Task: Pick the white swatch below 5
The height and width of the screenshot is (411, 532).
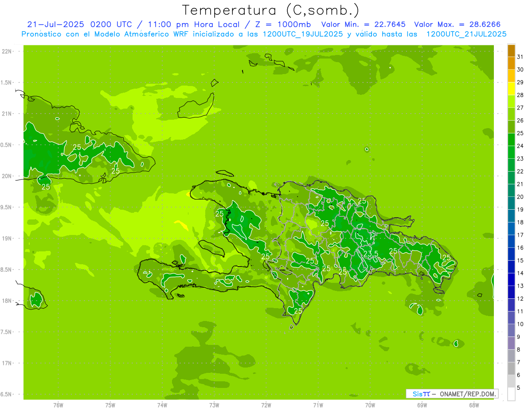Action: (511, 394)
